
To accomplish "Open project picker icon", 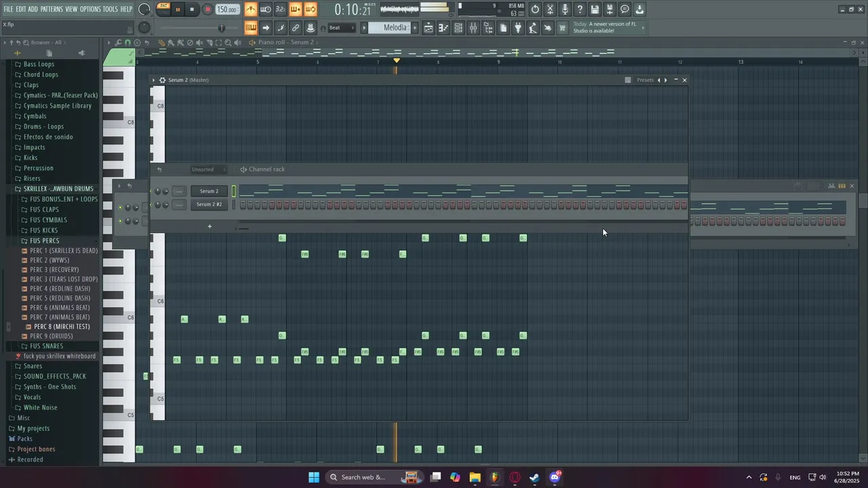I will click(503, 28).
